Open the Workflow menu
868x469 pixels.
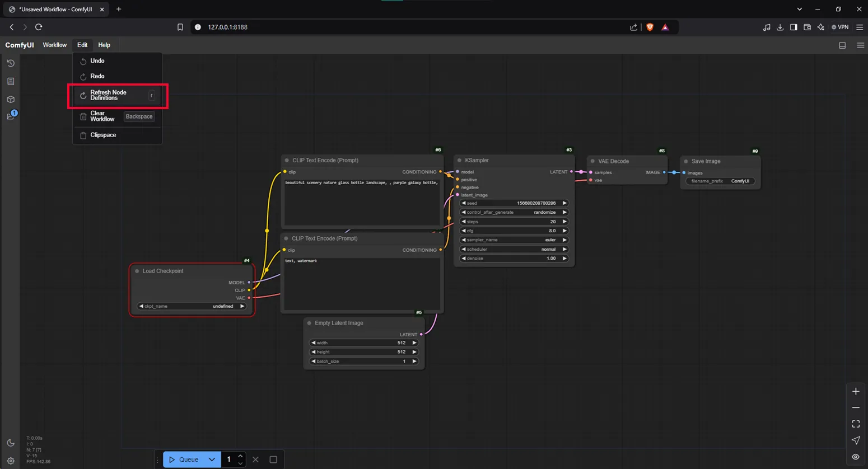(x=54, y=45)
